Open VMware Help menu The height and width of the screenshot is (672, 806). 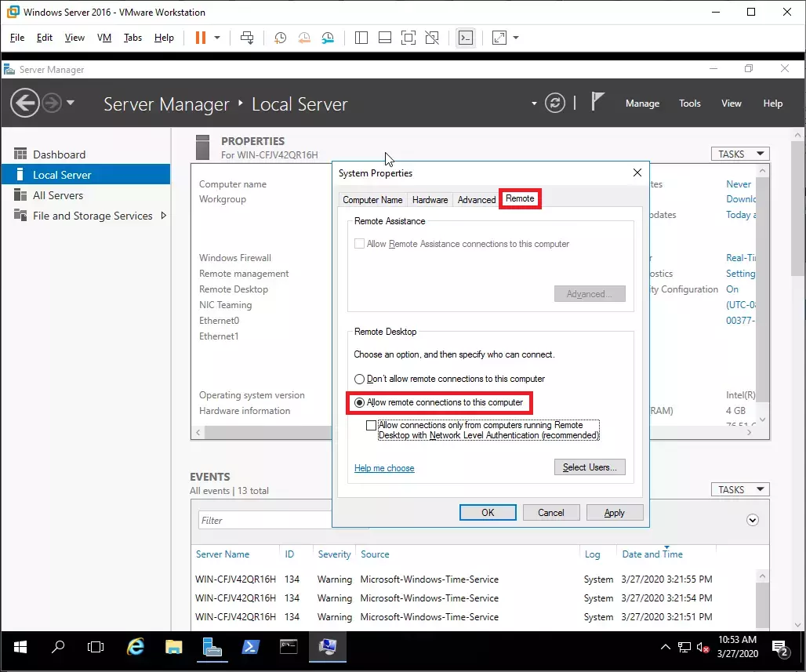click(x=164, y=38)
